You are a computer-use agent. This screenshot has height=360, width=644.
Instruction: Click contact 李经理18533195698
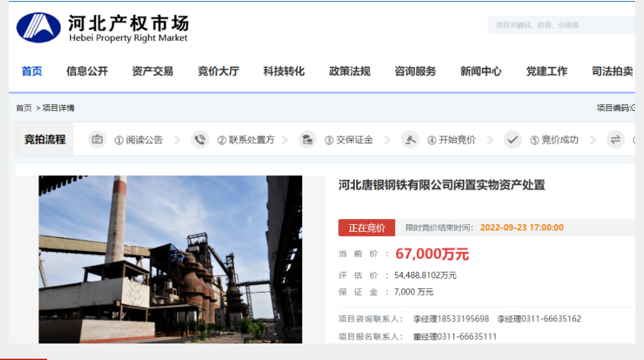451,319
